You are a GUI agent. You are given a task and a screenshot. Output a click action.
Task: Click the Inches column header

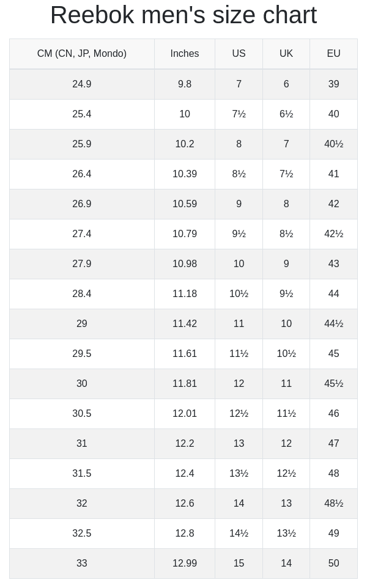185,54
